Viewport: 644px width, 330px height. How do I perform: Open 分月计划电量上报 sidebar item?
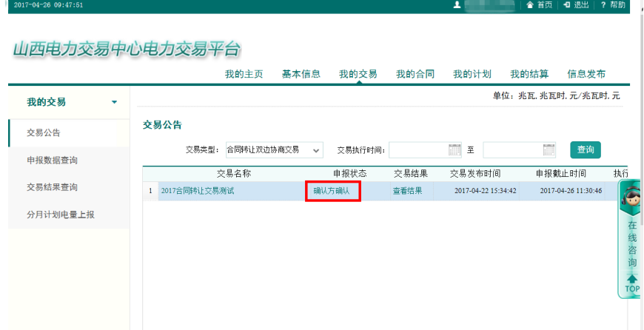click(x=61, y=215)
